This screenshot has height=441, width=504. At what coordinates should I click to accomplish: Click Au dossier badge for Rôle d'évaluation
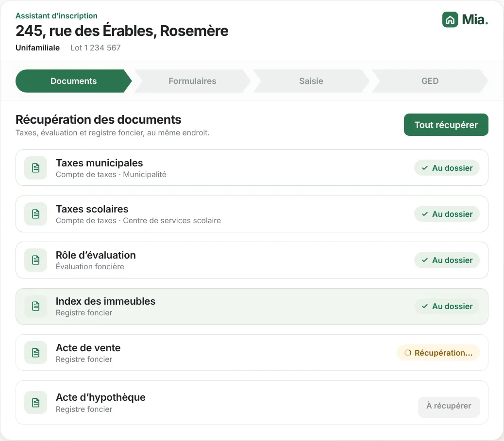point(447,260)
